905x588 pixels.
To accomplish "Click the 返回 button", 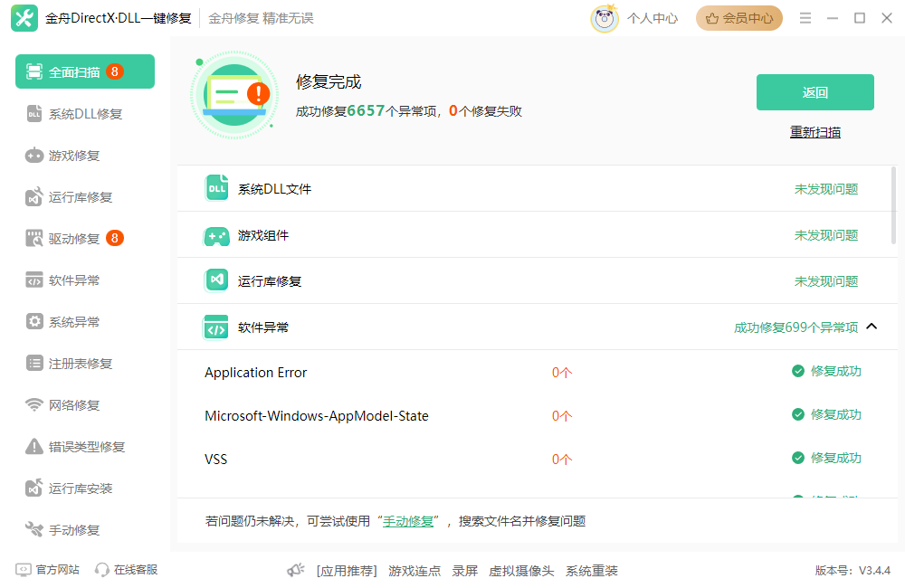I will coord(814,91).
